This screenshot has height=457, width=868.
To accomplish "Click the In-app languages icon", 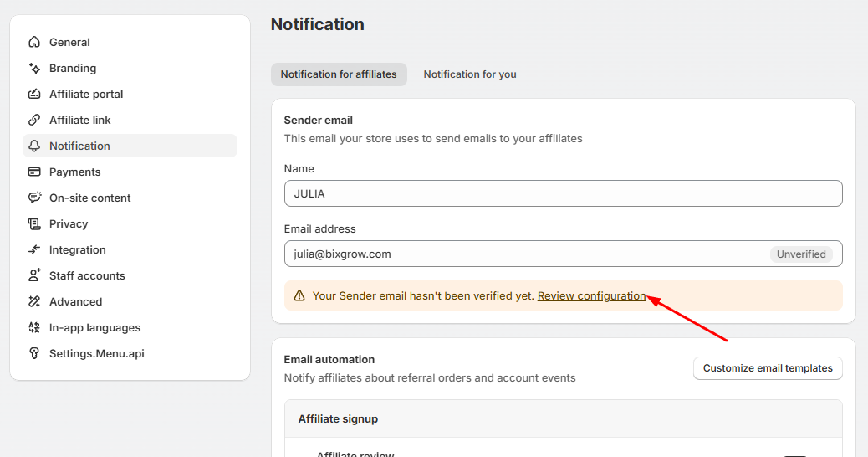I will tap(34, 327).
